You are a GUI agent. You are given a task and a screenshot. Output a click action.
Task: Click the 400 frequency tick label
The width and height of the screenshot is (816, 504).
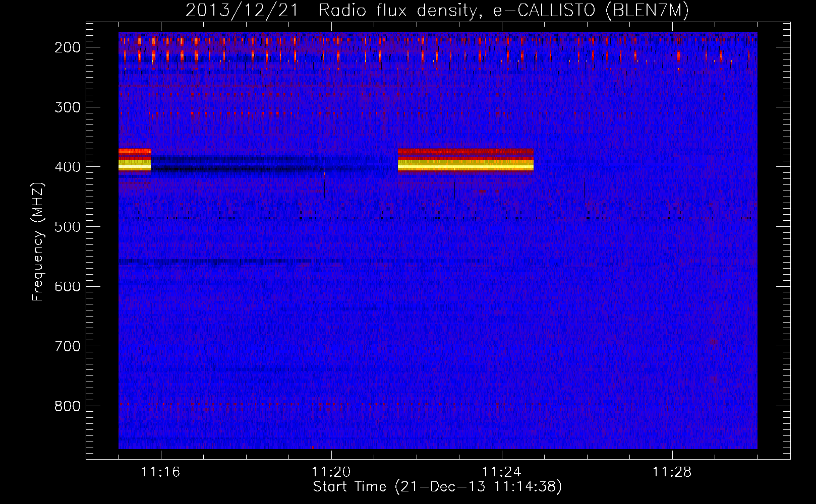(68, 167)
